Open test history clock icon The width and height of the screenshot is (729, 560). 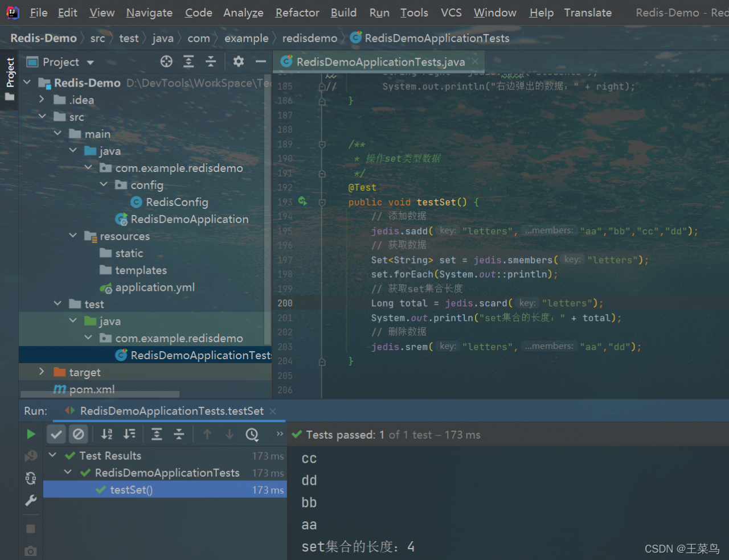click(x=252, y=434)
